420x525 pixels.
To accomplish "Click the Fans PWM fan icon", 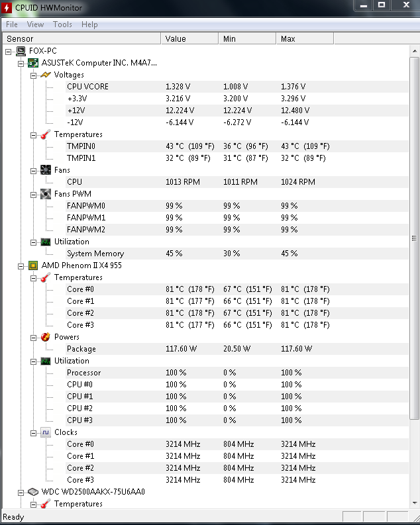I will 46,194.
